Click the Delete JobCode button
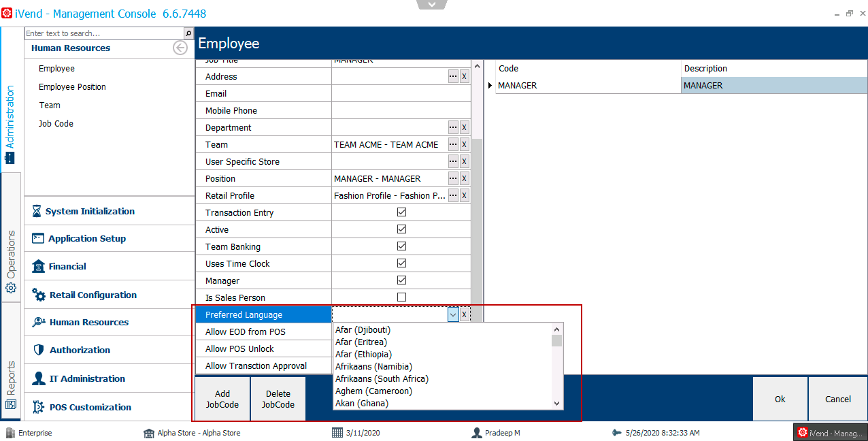 coord(278,399)
